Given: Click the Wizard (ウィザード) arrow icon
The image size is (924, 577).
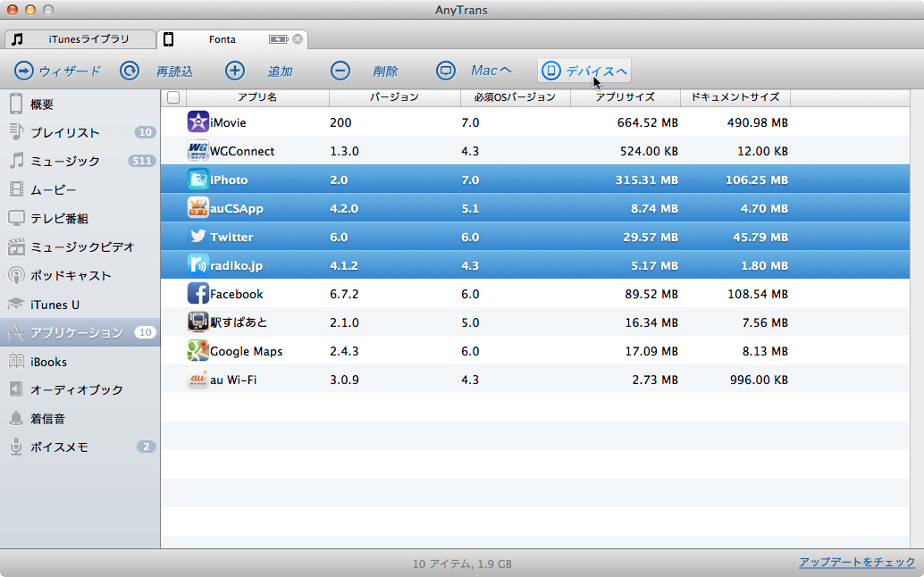Looking at the screenshot, I should tap(24, 71).
